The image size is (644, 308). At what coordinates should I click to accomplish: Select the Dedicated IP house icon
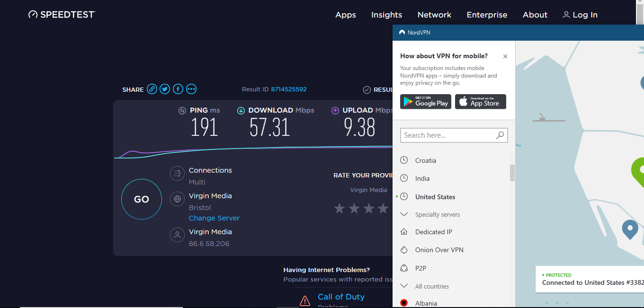[404, 232]
